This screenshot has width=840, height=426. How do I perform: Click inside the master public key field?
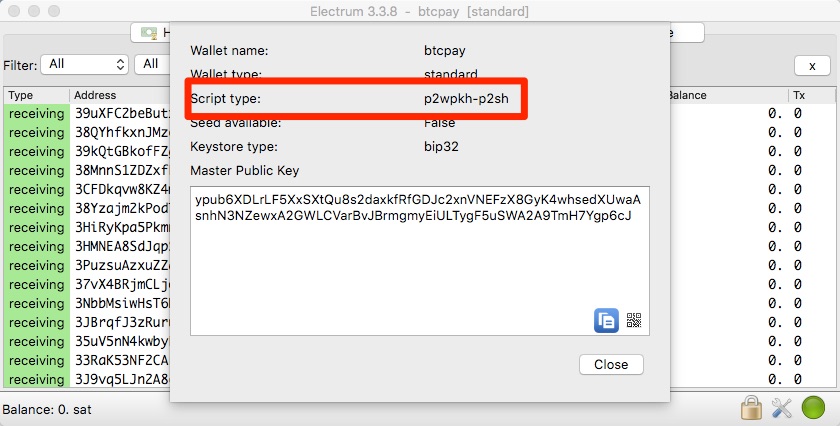pos(419,261)
